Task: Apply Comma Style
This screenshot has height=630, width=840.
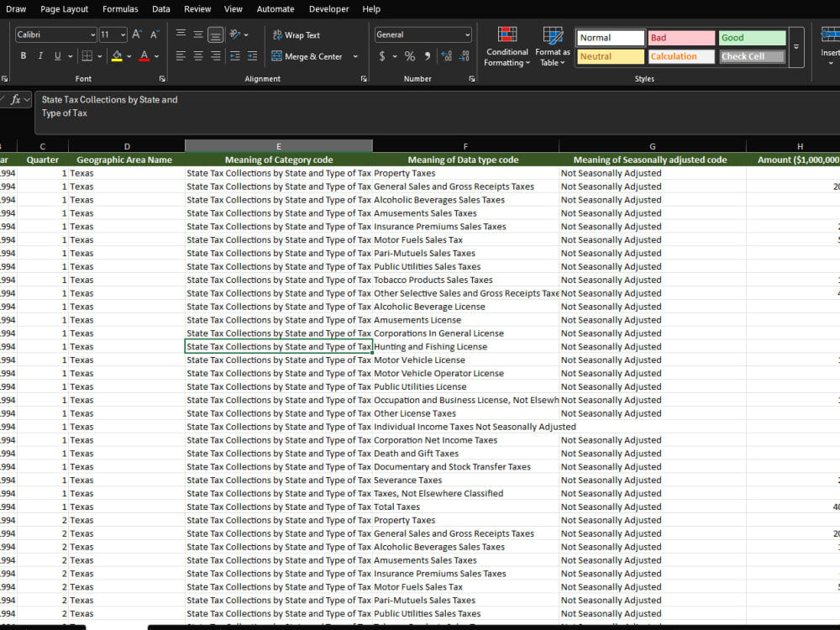Action: pyautogui.click(x=428, y=55)
